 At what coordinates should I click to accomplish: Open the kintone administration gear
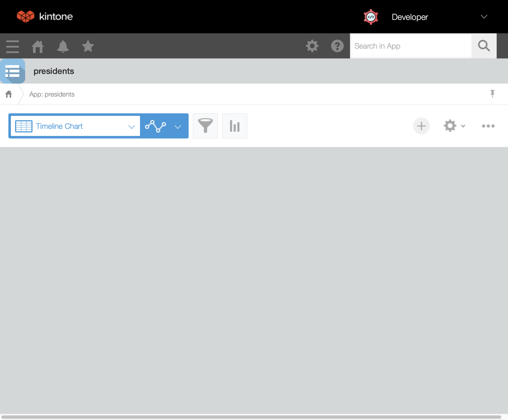click(x=312, y=46)
